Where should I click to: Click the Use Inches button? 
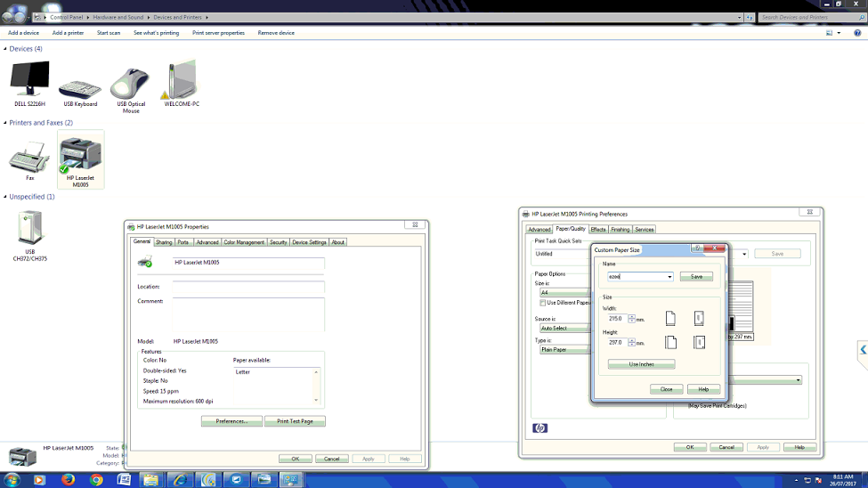[641, 364]
